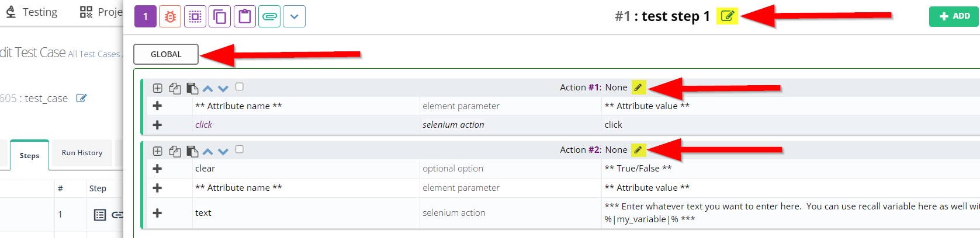Open the blue chevron dropdown in toolbar
Screen dimensions: 980x238
click(294, 16)
